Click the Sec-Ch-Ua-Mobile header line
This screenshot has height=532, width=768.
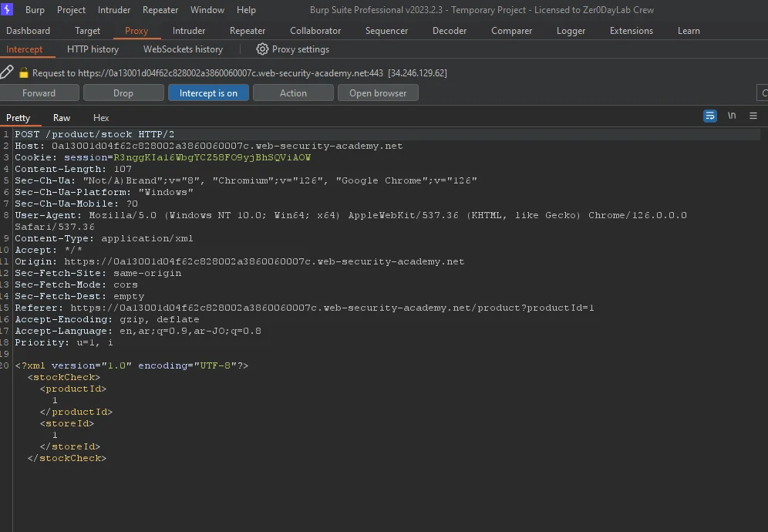pyautogui.click(x=76, y=204)
